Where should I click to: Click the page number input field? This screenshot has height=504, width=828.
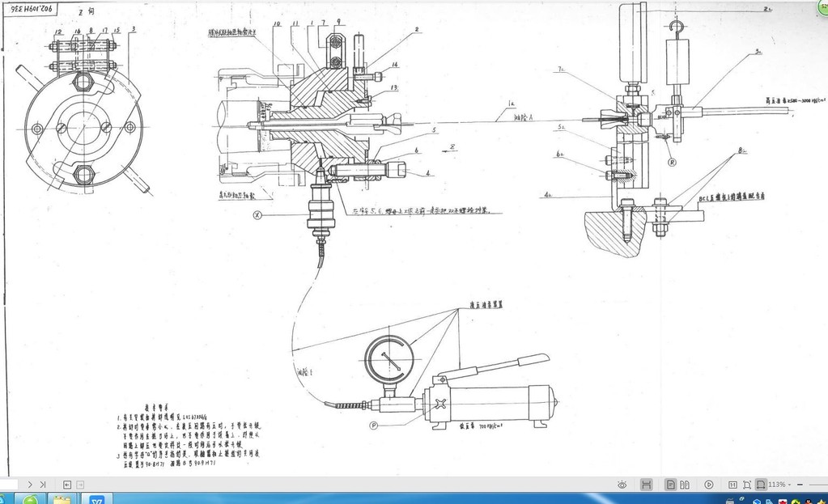(x=10, y=485)
